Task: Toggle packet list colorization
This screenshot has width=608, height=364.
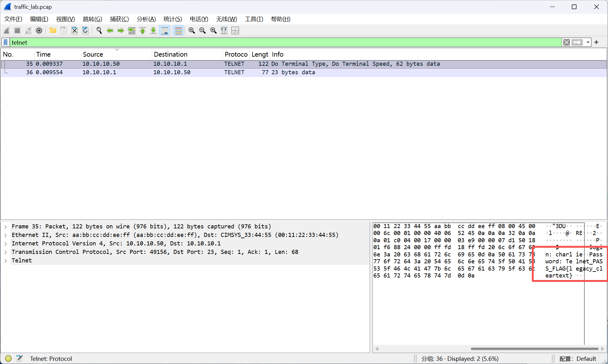Action: click(178, 31)
